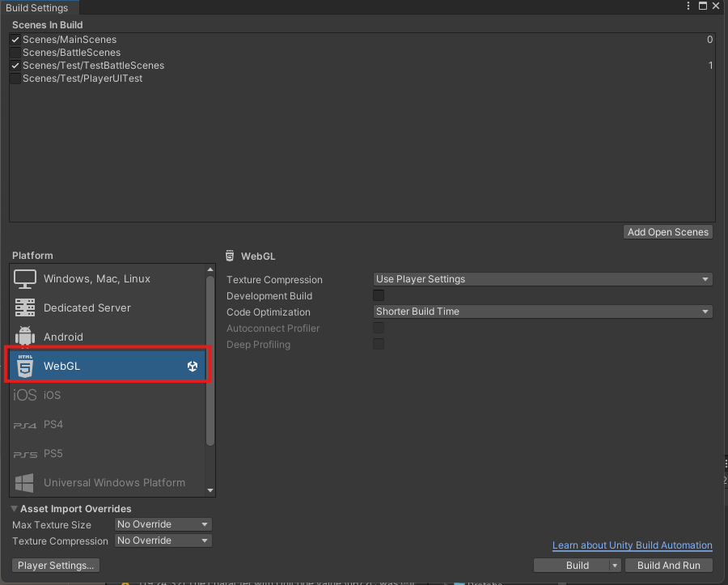Open the Build button dropdown arrow
This screenshot has width=728, height=585.
(615, 565)
